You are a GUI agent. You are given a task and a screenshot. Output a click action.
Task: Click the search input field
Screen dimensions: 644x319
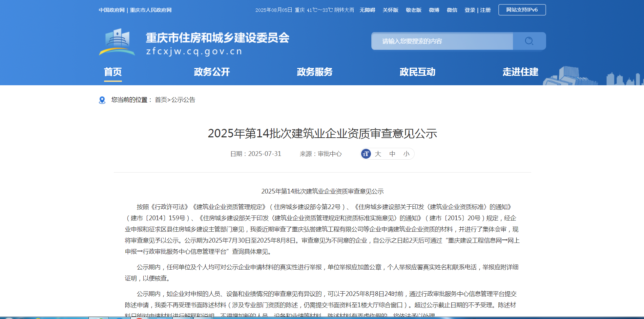pos(442,41)
